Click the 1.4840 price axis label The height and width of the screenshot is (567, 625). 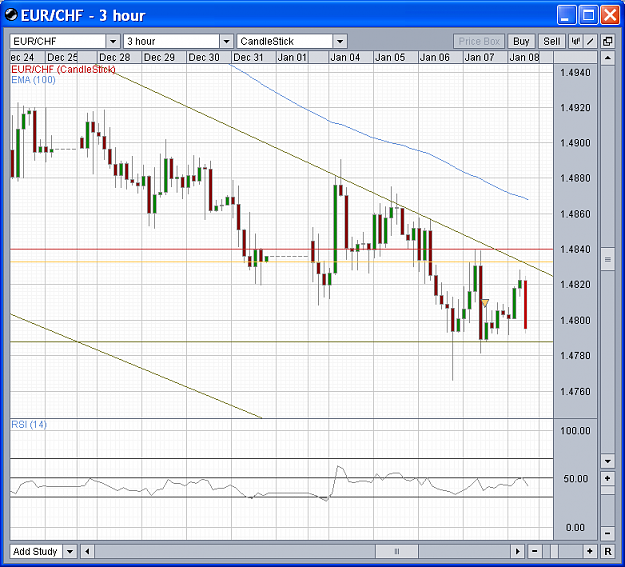point(575,249)
